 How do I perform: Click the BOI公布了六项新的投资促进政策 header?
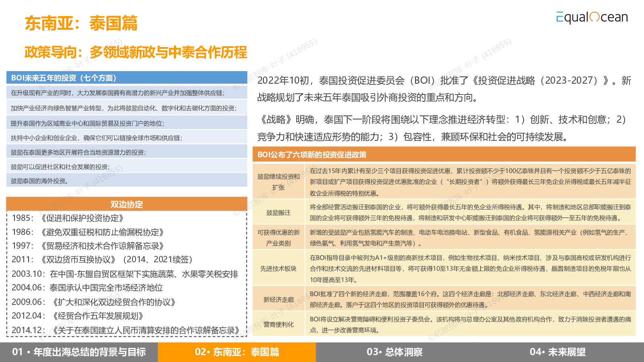[444, 154]
